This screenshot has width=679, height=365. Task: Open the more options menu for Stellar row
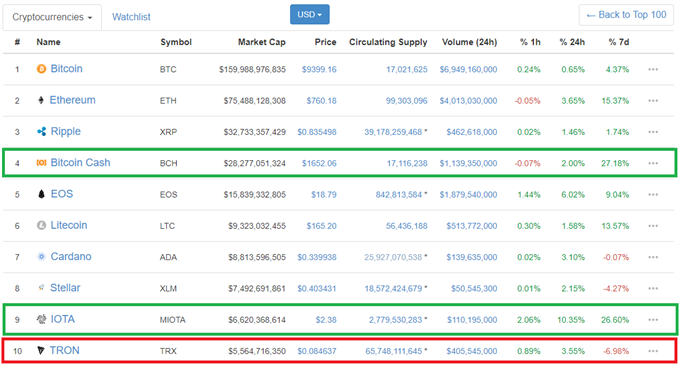[653, 288]
